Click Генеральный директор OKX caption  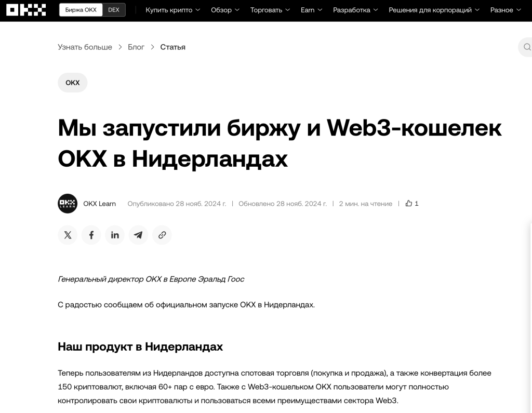[151, 279]
